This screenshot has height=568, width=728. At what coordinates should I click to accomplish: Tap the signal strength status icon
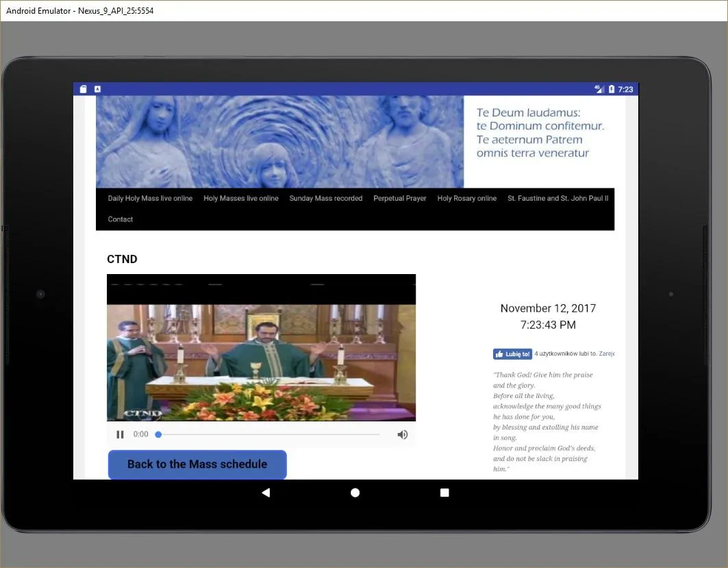pyautogui.click(x=599, y=89)
